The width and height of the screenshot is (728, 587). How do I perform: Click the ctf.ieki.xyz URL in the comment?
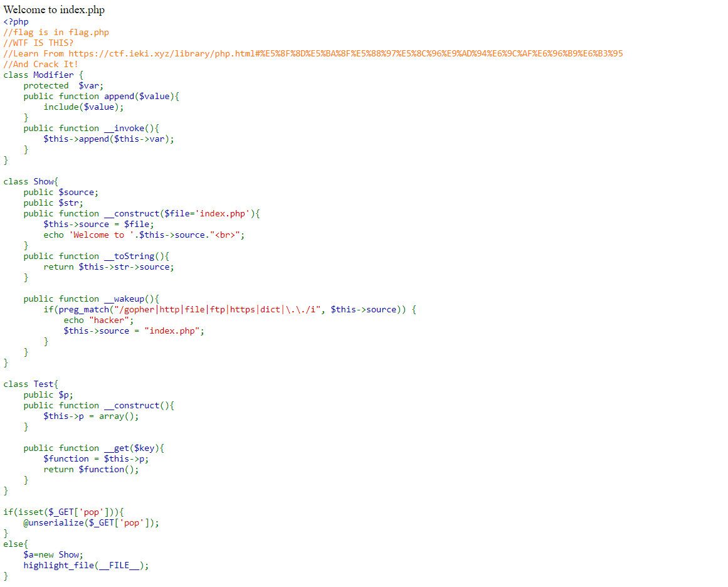(x=345, y=54)
